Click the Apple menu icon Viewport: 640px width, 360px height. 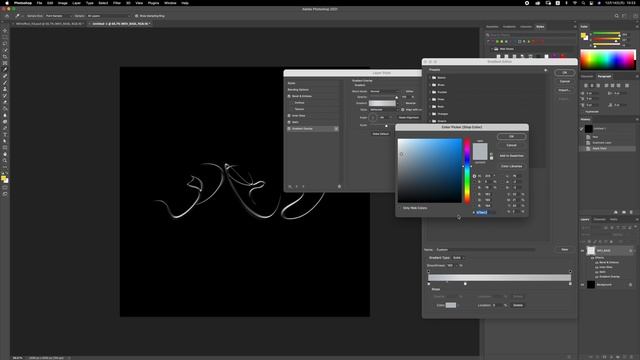pyautogui.click(x=7, y=3)
